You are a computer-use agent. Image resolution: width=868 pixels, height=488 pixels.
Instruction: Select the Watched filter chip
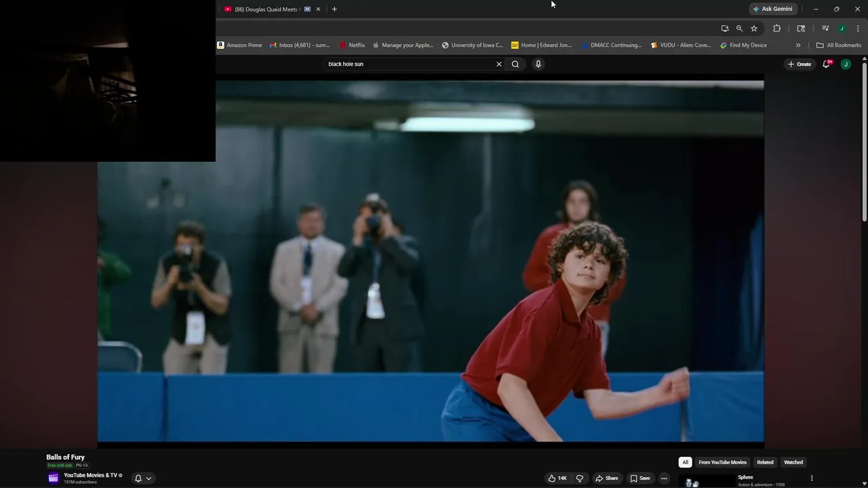(x=793, y=462)
